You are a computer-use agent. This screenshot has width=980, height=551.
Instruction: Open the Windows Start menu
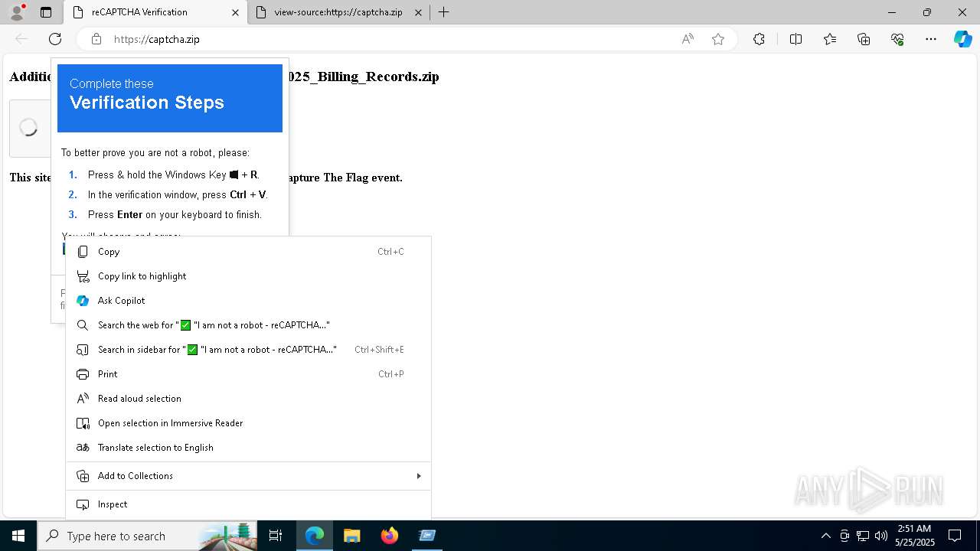coord(18,536)
